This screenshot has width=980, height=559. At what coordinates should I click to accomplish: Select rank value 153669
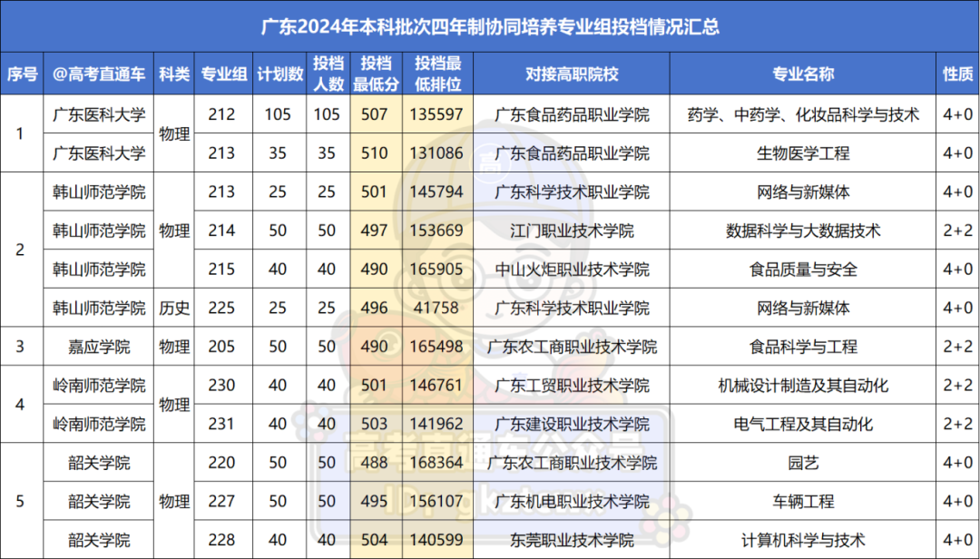click(x=436, y=230)
